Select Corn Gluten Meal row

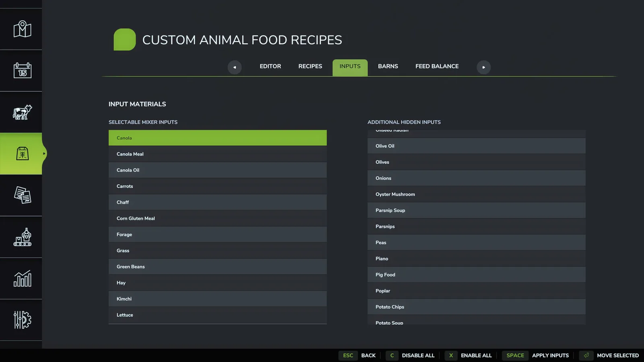[x=218, y=218]
